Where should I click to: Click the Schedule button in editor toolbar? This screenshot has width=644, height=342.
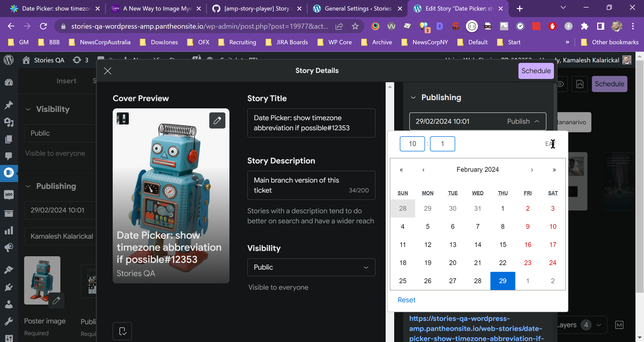point(609,84)
